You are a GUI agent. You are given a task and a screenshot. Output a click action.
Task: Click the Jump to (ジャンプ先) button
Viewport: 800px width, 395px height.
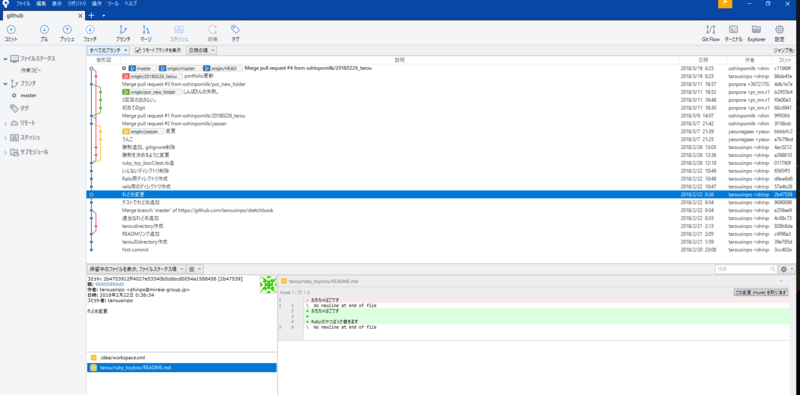[x=783, y=51]
